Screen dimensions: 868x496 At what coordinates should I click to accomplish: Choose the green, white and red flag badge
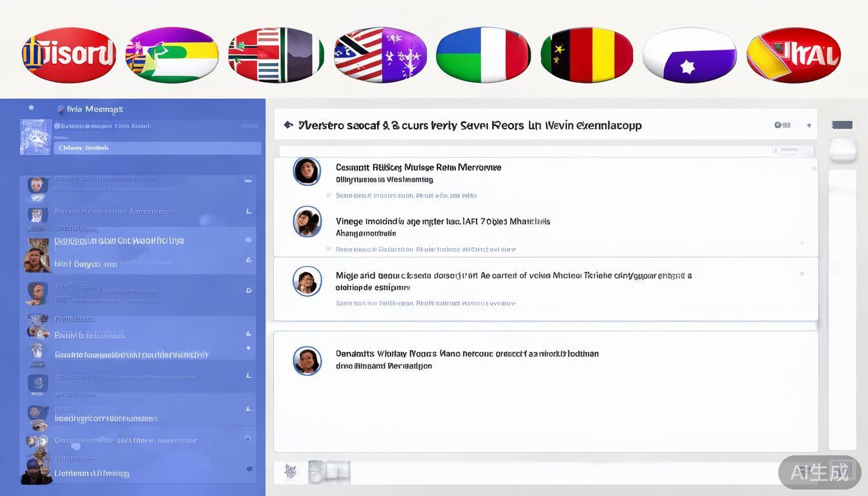click(483, 55)
